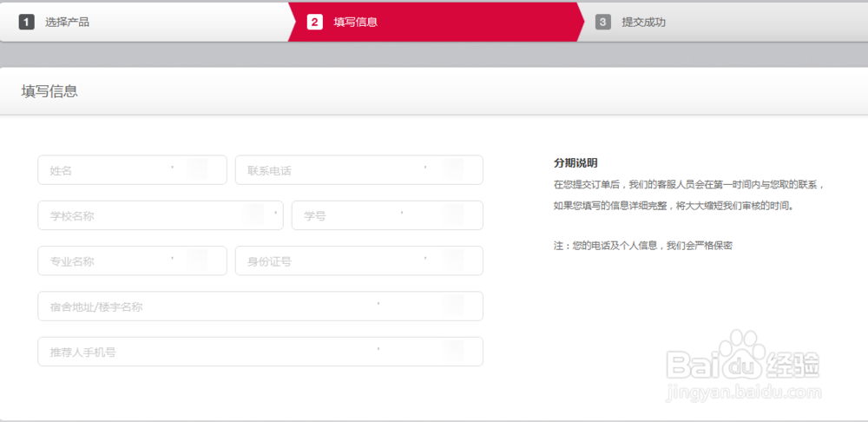The image size is (868, 422).
Task: Click the step 3 number badge
Action: click(603, 22)
